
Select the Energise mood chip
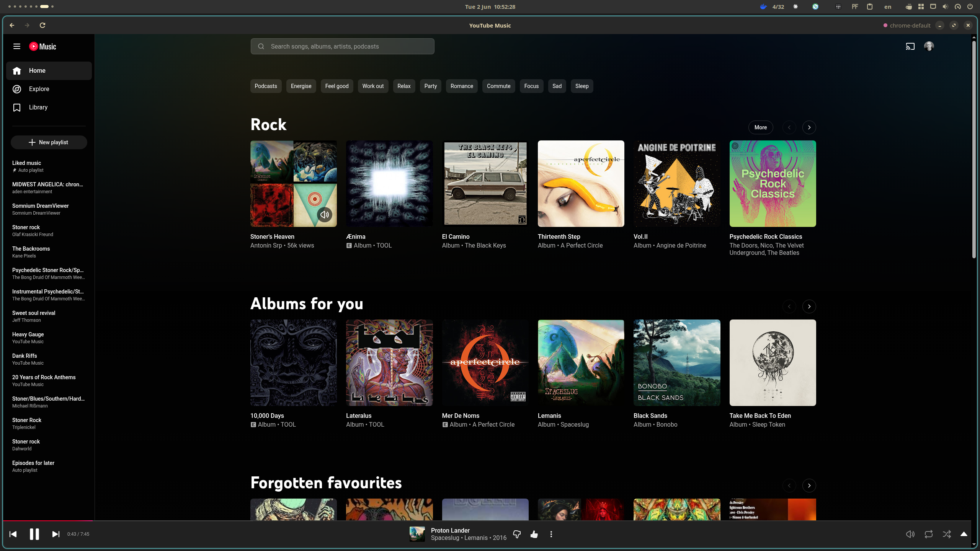click(301, 86)
